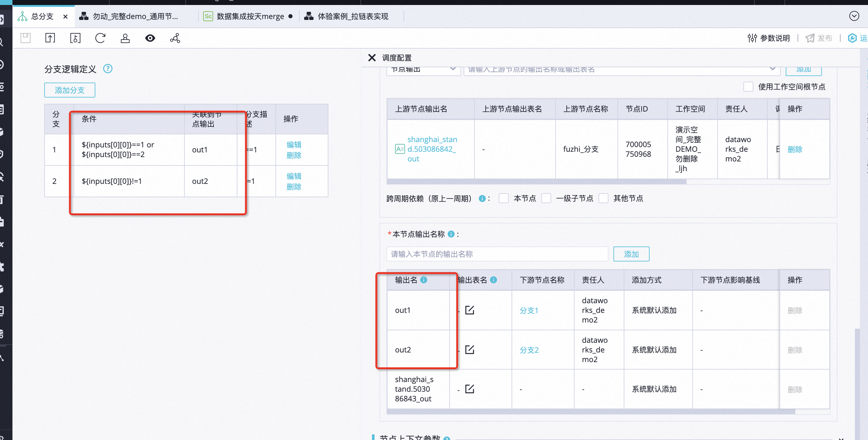Close the 调度配置 panel

tap(372, 58)
